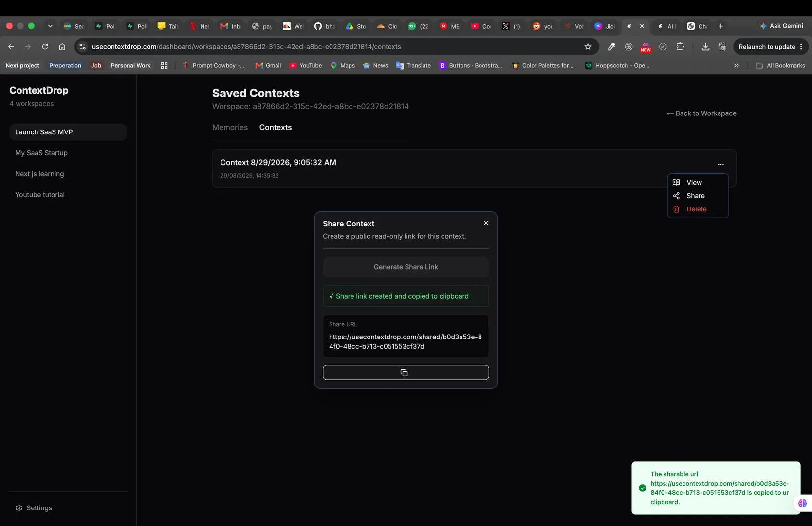Go forward with the browser forward arrow
This screenshot has width=812, height=526.
point(28,47)
